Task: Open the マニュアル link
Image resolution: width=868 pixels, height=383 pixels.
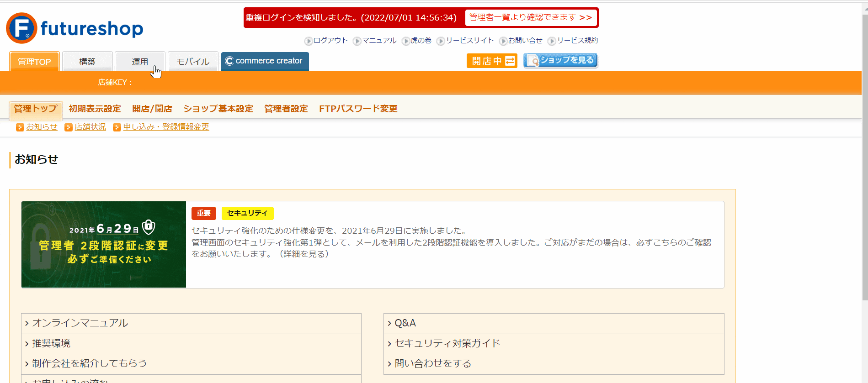Action: (x=379, y=41)
